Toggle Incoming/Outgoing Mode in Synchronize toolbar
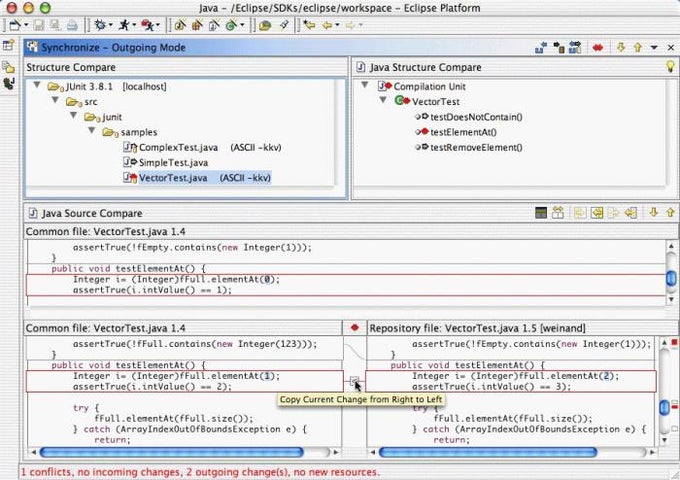Viewport: 680px width, 480px height. tap(575, 48)
